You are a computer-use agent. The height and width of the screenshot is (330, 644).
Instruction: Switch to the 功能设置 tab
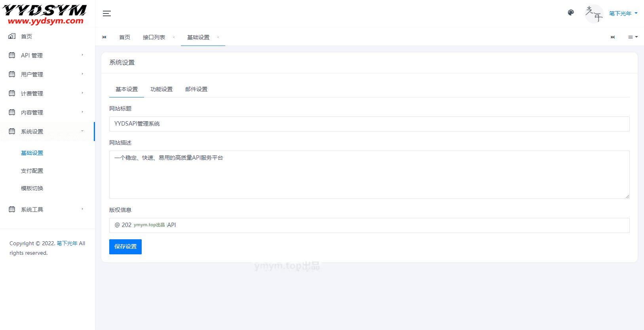[161, 89]
